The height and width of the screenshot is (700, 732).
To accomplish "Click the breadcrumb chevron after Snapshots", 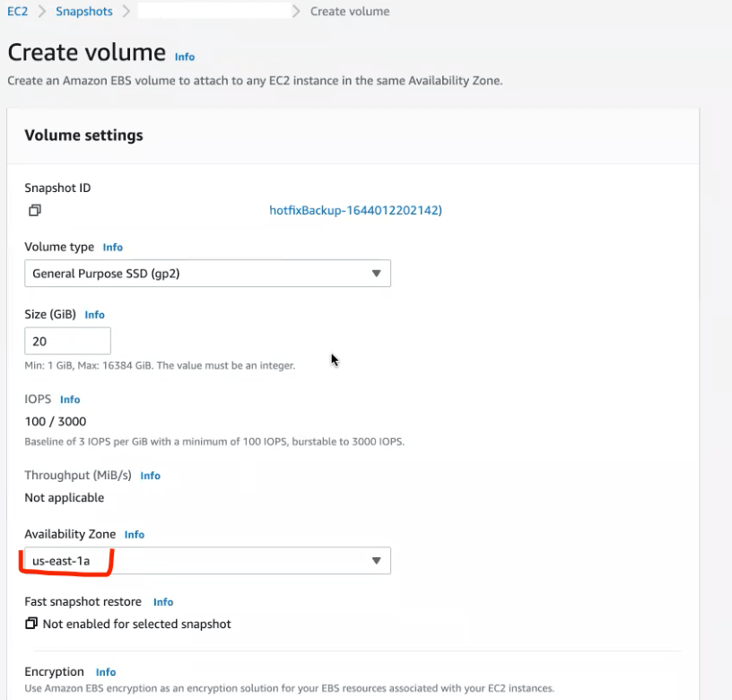I will click(126, 12).
